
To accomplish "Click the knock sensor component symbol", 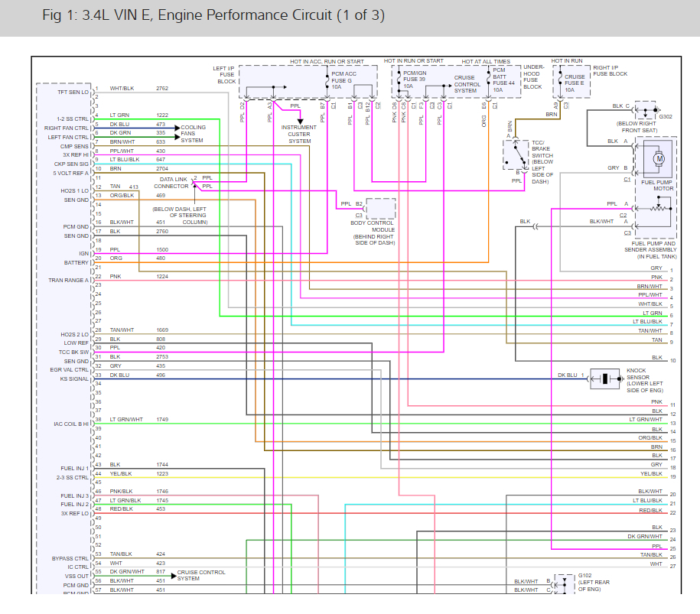I will (605, 378).
